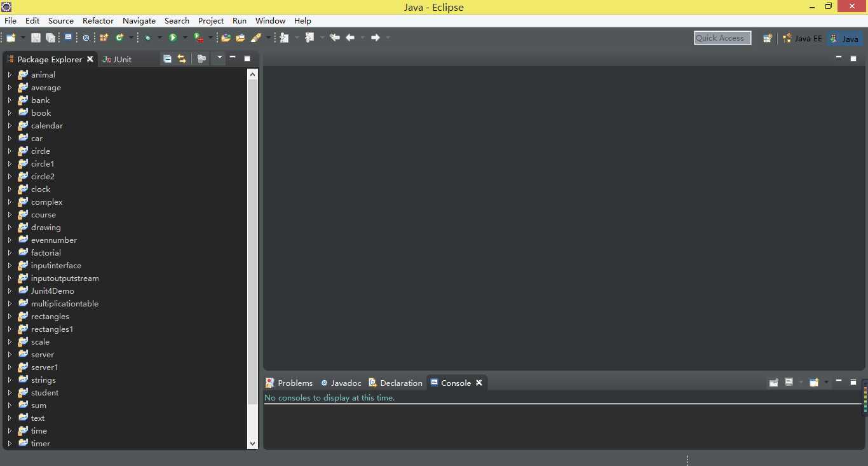Click the Quick Access search field
The width and height of the screenshot is (868, 466).
[x=722, y=38]
